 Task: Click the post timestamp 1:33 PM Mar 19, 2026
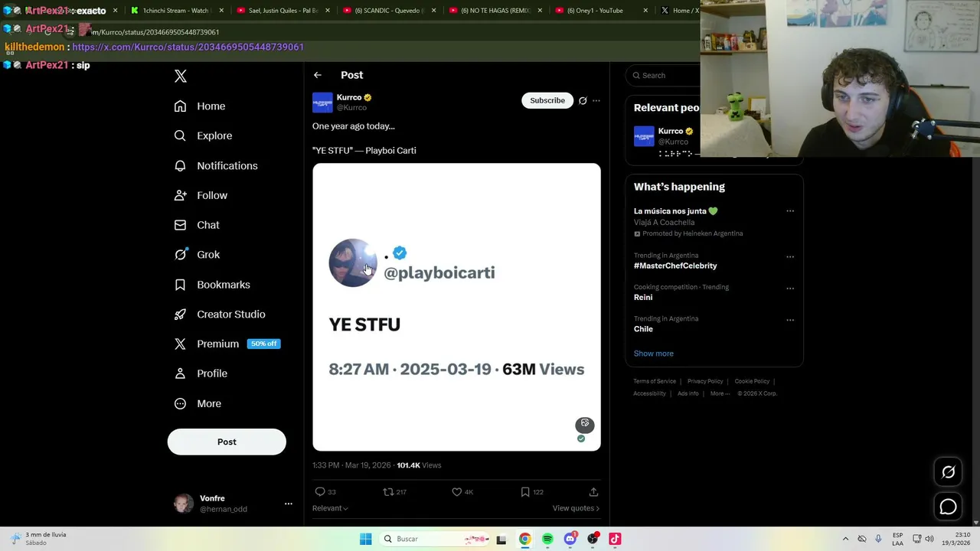(x=351, y=465)
